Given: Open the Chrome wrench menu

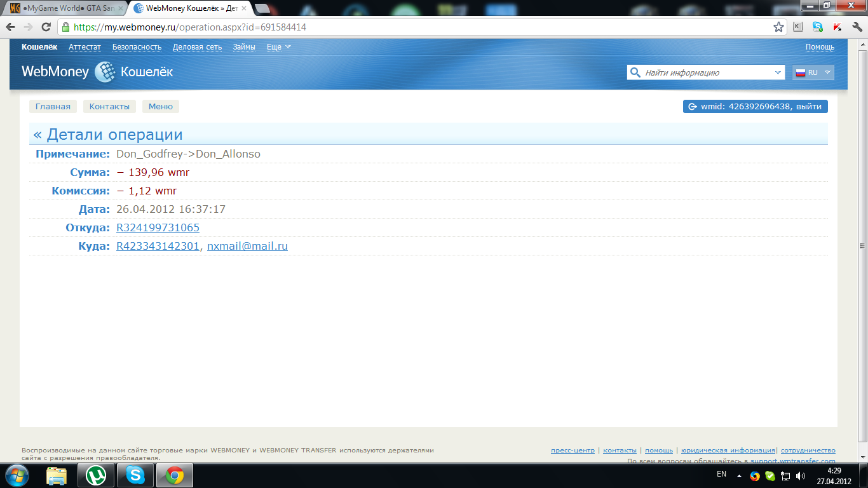Looking at the screenshot, I should (857, 27).
